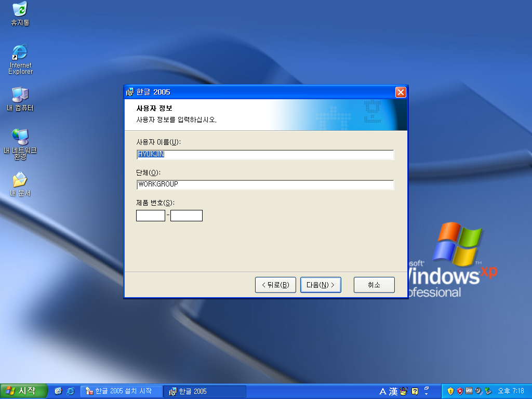Select the My Network Places (내 네트워크 환경) icon

(20, 144)
